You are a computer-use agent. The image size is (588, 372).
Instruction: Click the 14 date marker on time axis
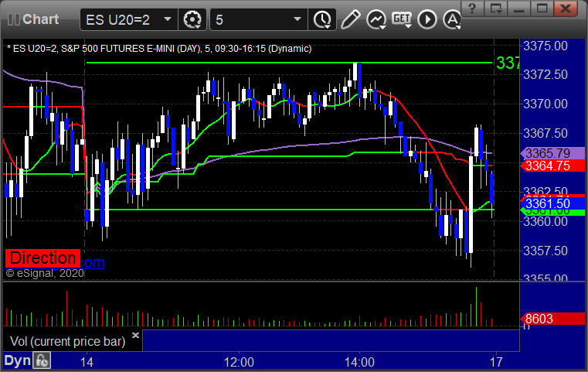tap(87, 362)
